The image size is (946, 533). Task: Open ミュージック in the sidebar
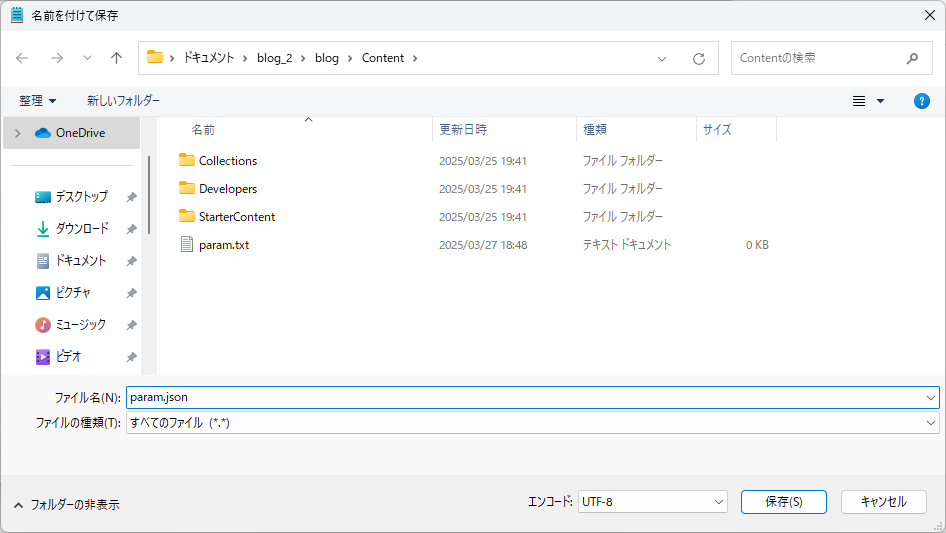[x=80, y=325]
